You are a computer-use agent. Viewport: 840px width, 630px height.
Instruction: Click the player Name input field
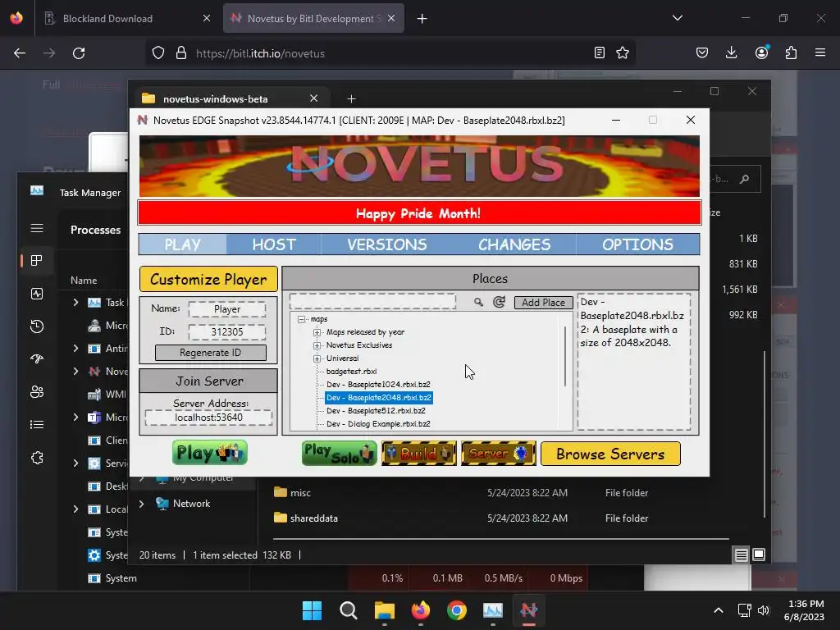226,309
